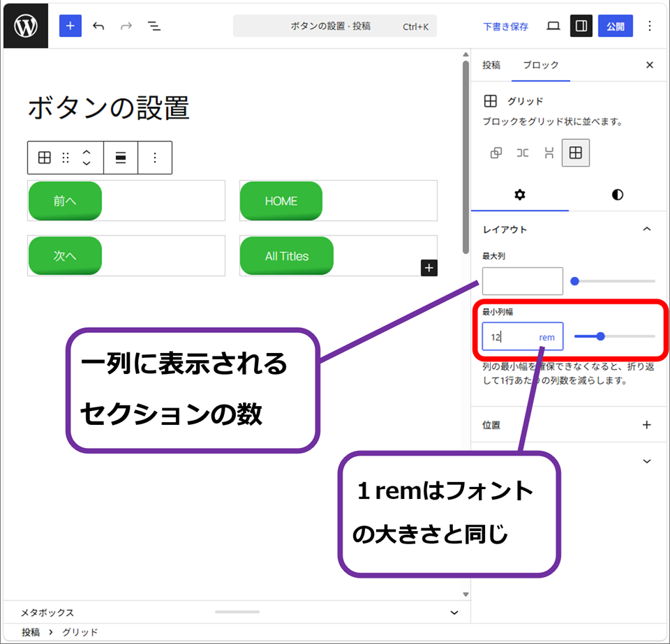Click the grid block type icon in toolbar
The width and height of the screenshot is (670, 644).
(x=45, y=158)
